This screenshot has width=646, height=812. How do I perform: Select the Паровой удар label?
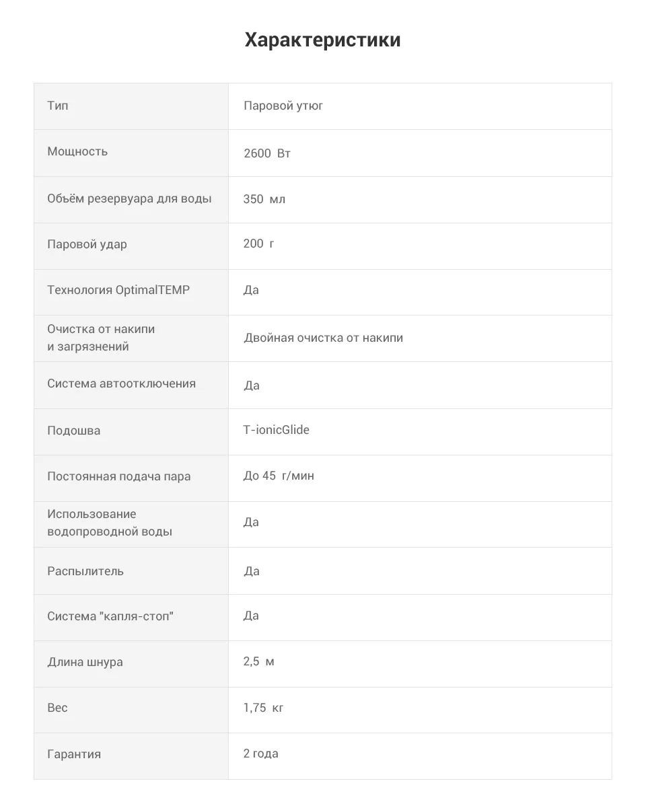tap(87, 244)
